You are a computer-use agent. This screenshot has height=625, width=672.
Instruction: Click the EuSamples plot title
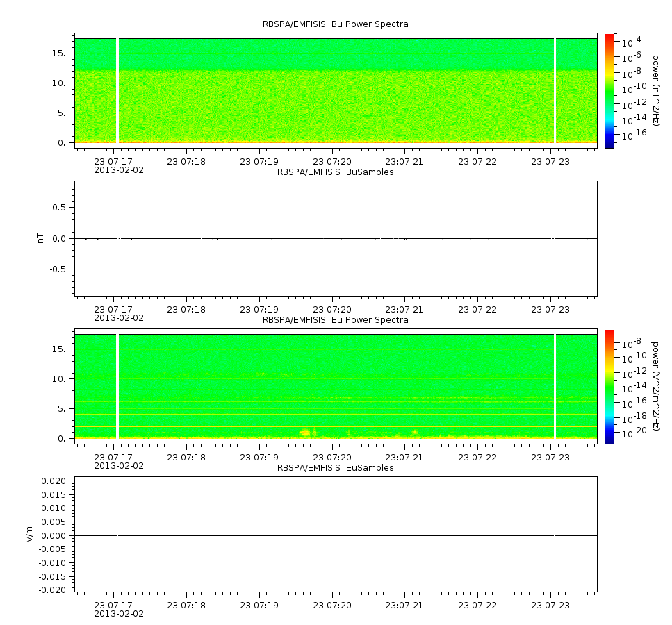pos(335,468)
